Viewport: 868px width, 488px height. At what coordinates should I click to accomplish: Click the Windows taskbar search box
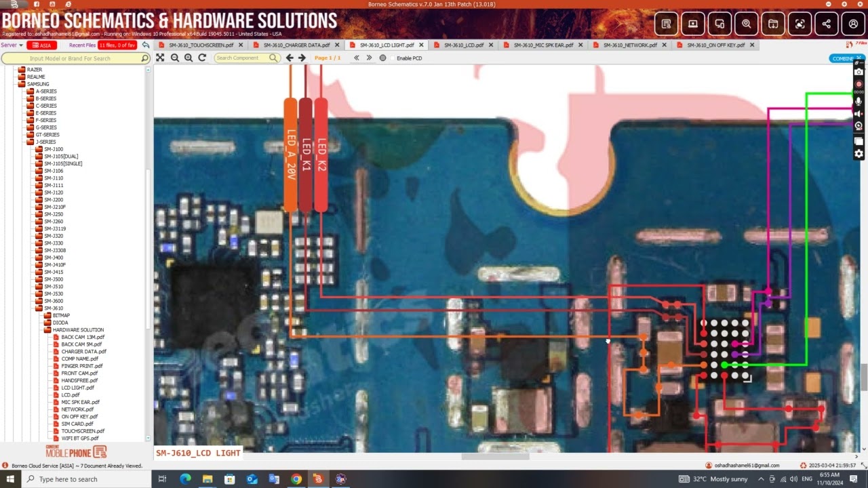coord(85,479)
